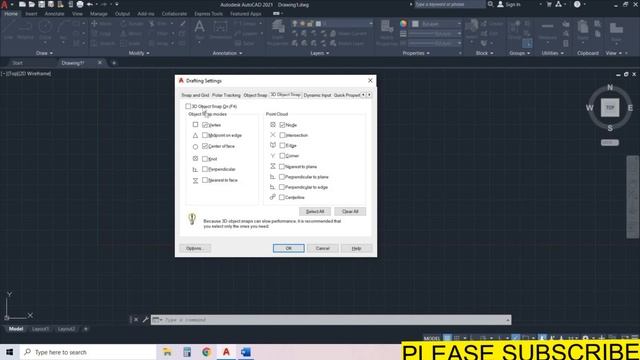Click the Plot printer icon in quick access toolbar

tap(80, 4)
